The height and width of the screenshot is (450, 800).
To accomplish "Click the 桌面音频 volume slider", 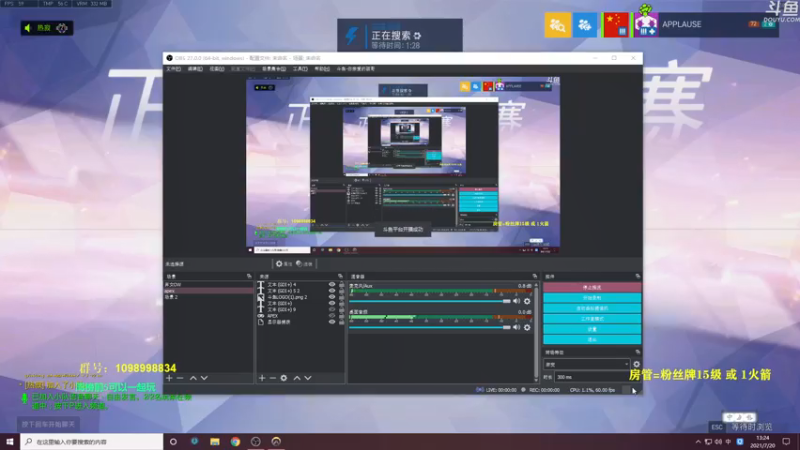I will (x=430, y=327).
